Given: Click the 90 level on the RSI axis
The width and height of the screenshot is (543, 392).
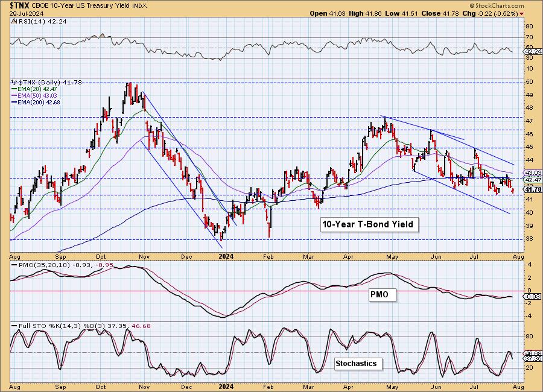Looking at the screenshot, I should pos(529,27).
